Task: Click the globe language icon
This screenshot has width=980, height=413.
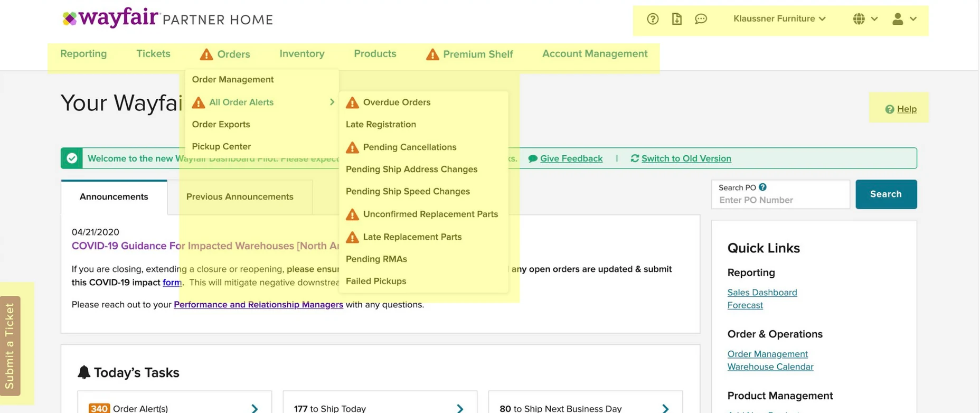Action: click(859, 19)
